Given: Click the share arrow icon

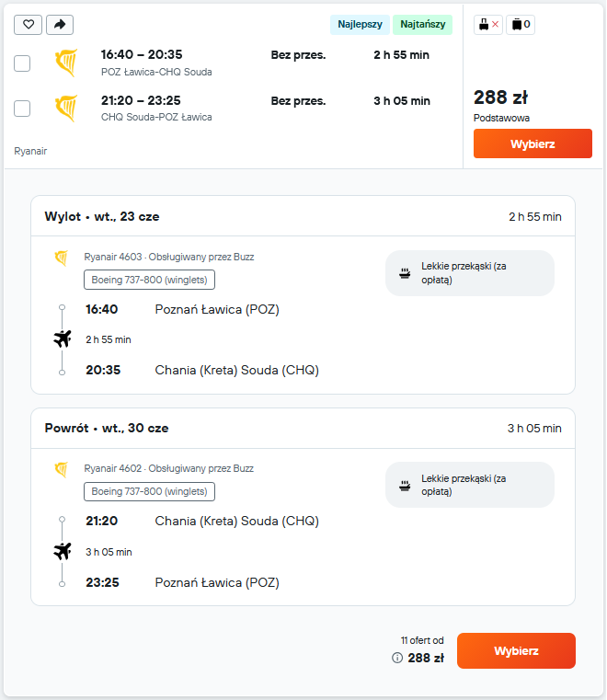Looking at the screenshot, I should (60, 25).
